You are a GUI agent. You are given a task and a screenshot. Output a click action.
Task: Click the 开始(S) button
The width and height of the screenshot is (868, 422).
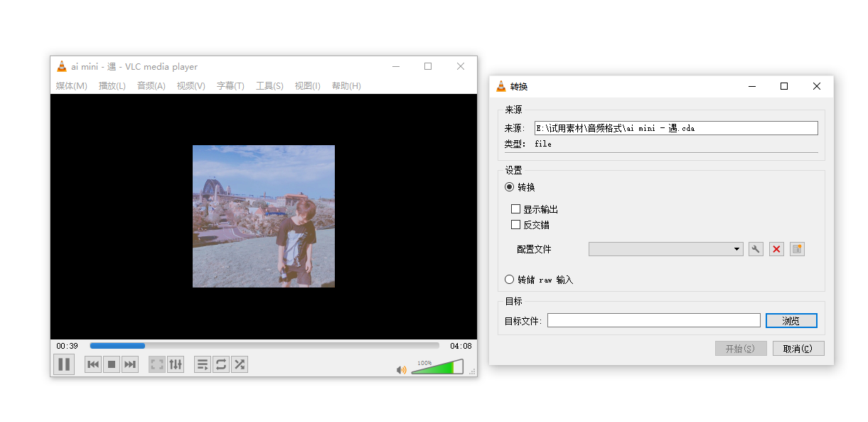[741, 349]
